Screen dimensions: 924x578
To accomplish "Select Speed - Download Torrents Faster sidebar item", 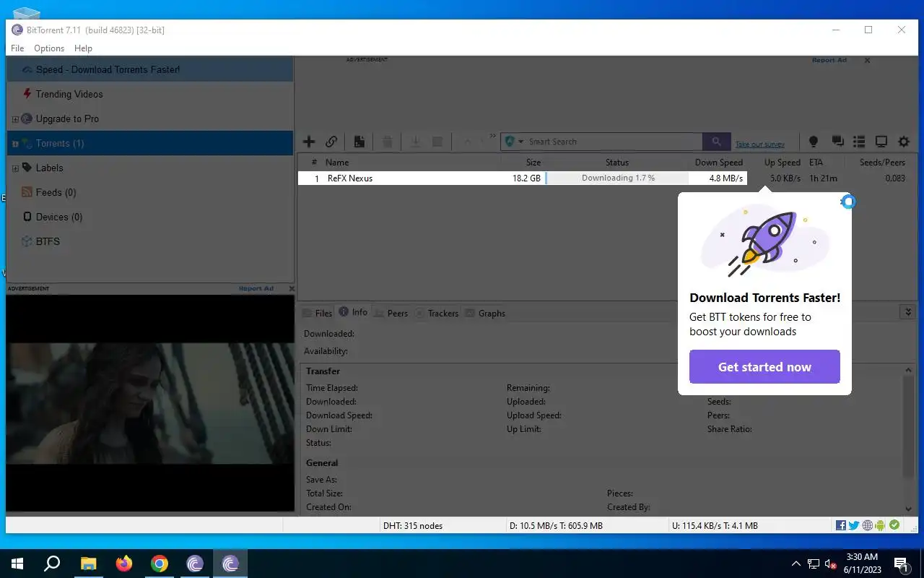I will 150,69.
